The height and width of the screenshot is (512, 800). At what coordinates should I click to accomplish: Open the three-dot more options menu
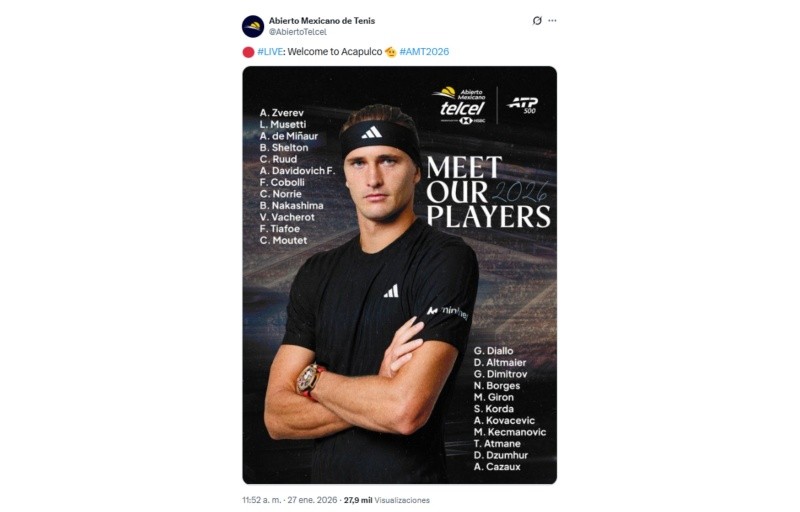tap(552, 21)
